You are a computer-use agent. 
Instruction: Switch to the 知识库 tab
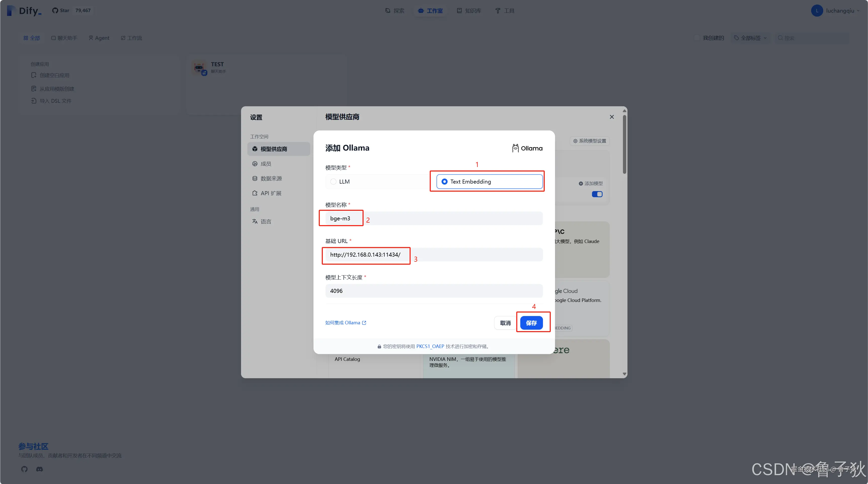pyautogui.click(x=469, y=11)
